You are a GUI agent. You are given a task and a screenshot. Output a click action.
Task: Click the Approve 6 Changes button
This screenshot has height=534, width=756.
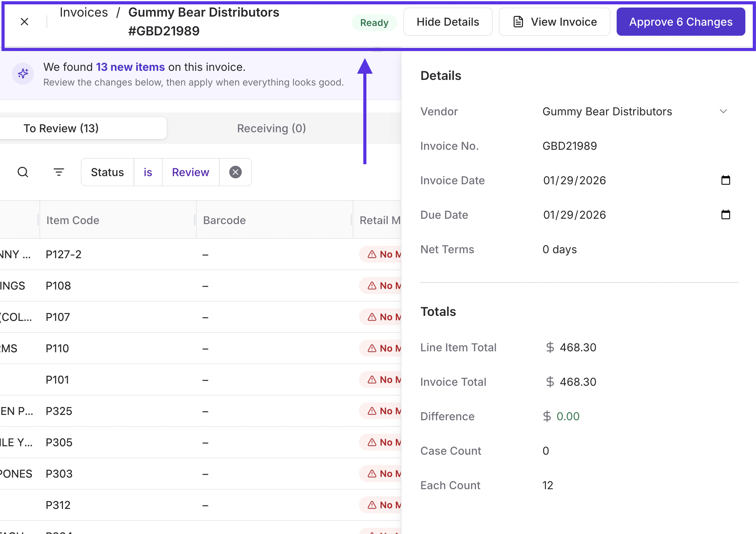click(680, 22)
